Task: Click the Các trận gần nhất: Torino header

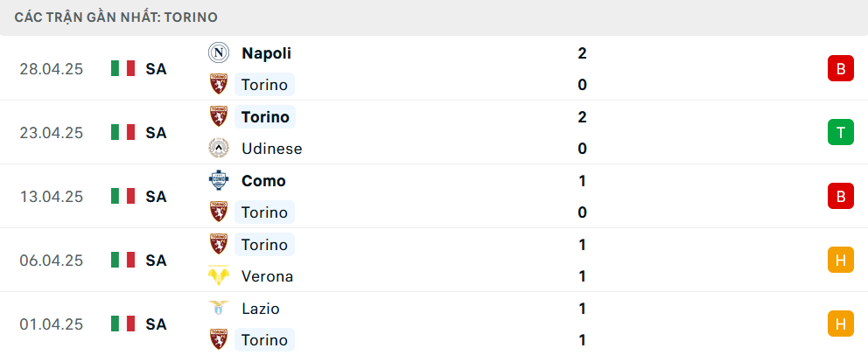Action: pyautogui.click(x=116, y=17)
